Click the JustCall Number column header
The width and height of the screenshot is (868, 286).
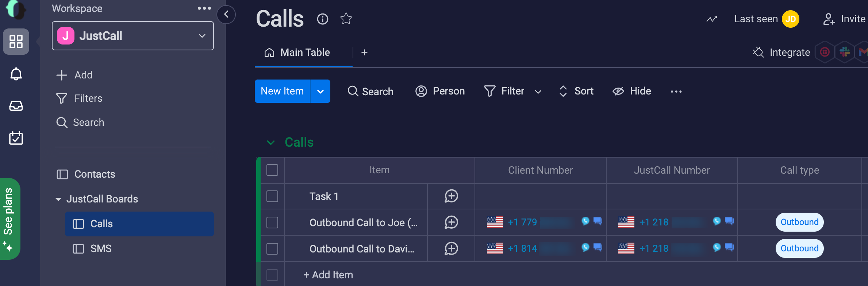(672, 170)
